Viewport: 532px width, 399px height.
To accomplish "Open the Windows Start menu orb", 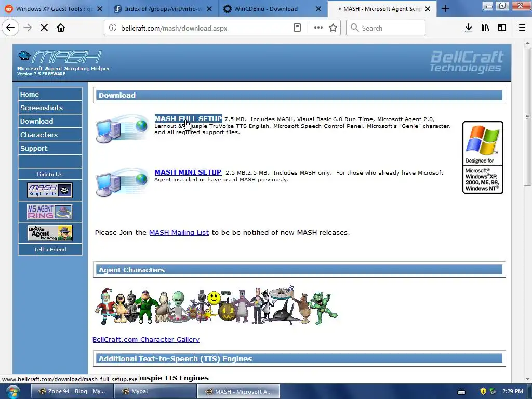I will click(13, 392).
